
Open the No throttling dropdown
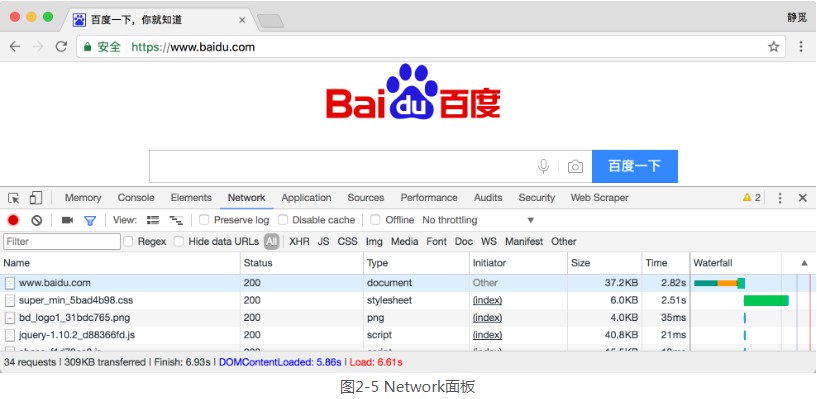[478, 220]
